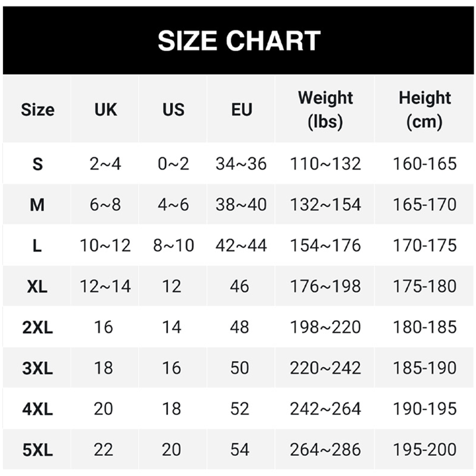This screenshot has height=476, width=476.
Task: Click the EU 54 cell
Action: tap(240, 450)
